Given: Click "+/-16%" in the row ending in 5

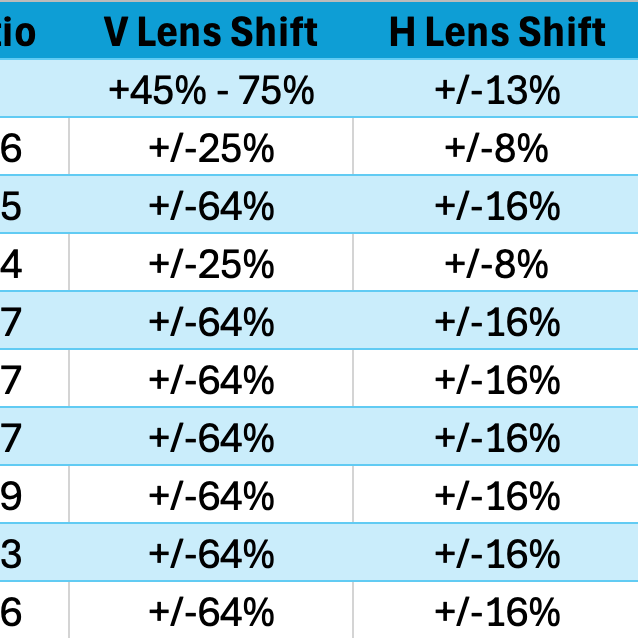Looking at the screenshot, I should point(497,207).
